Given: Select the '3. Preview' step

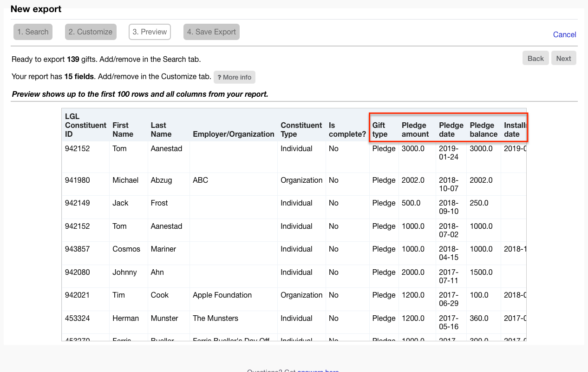Looking at the screenshot, I should (x=150, y=32).
